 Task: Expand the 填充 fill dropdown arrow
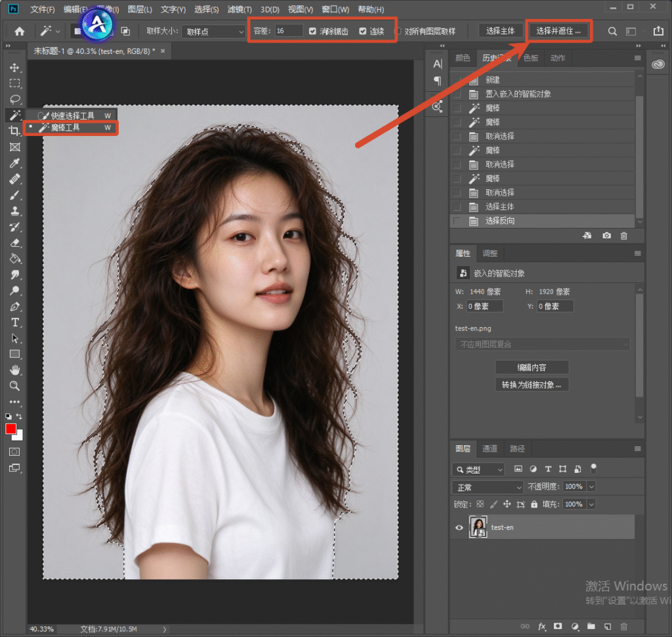pyautogui.click(x=591, y=504)
